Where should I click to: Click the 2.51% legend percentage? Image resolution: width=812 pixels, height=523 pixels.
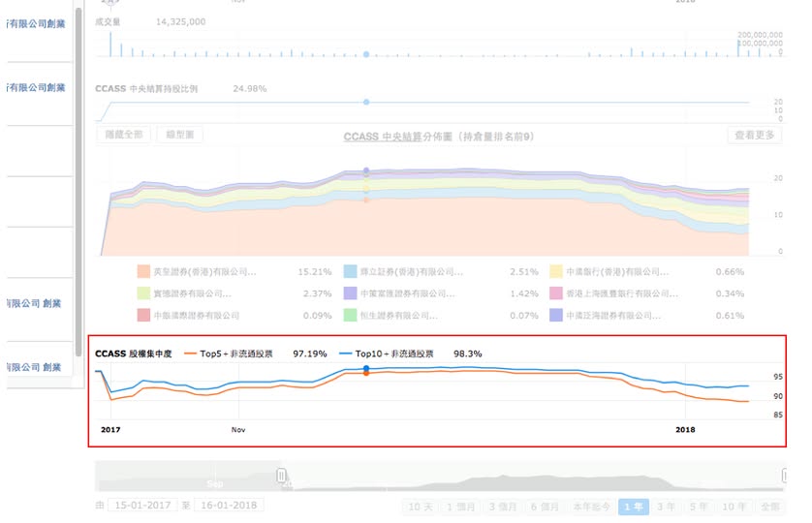(523, 271)
